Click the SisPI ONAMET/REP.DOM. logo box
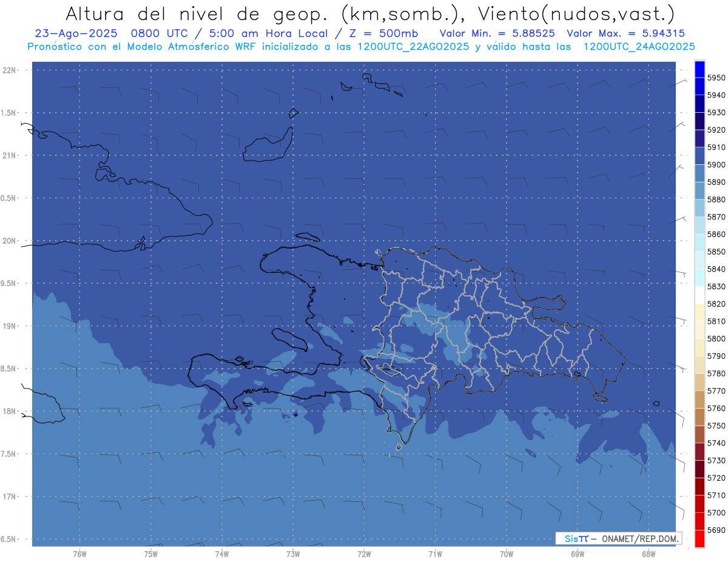 point(618,538)
